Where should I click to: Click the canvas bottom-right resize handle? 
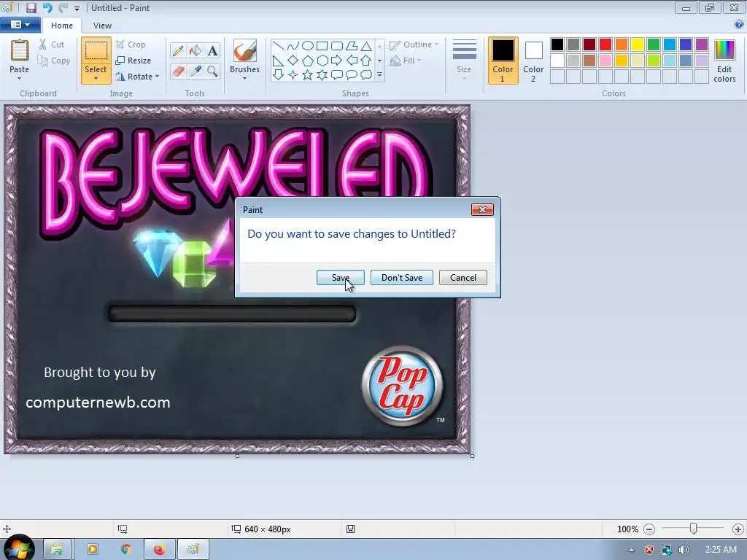(x=472, y=456)
